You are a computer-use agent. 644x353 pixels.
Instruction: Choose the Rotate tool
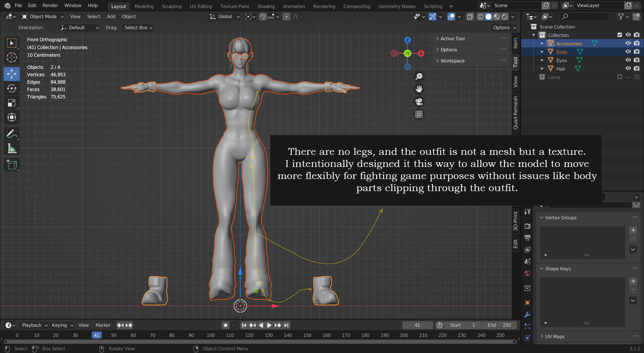tap(12, 88)
